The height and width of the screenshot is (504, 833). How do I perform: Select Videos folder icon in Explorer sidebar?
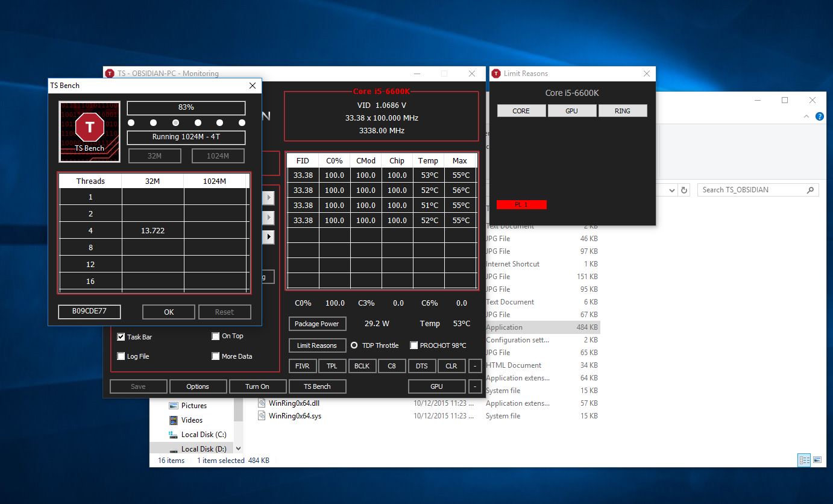tap(174, 420)
